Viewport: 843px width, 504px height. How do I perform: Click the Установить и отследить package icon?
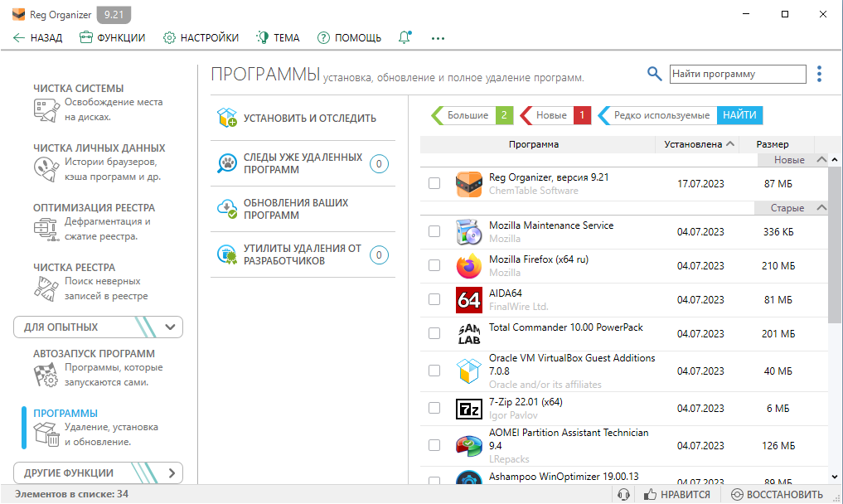[x=227, y=117]
